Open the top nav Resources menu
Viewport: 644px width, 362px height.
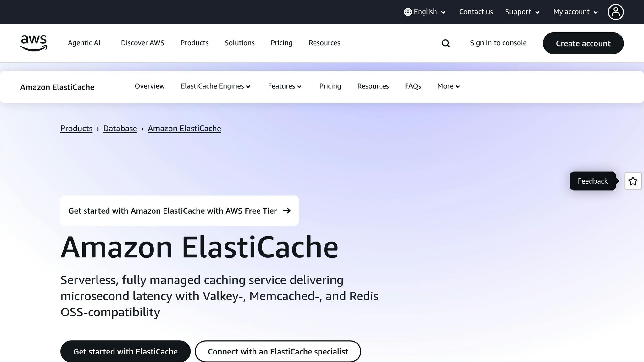point(325,43)
